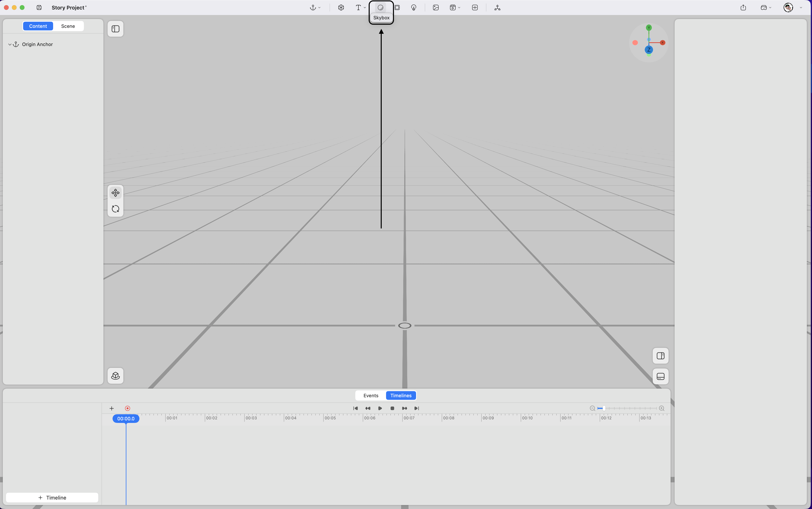Click the + Timeline button

[x=52, y=498]
